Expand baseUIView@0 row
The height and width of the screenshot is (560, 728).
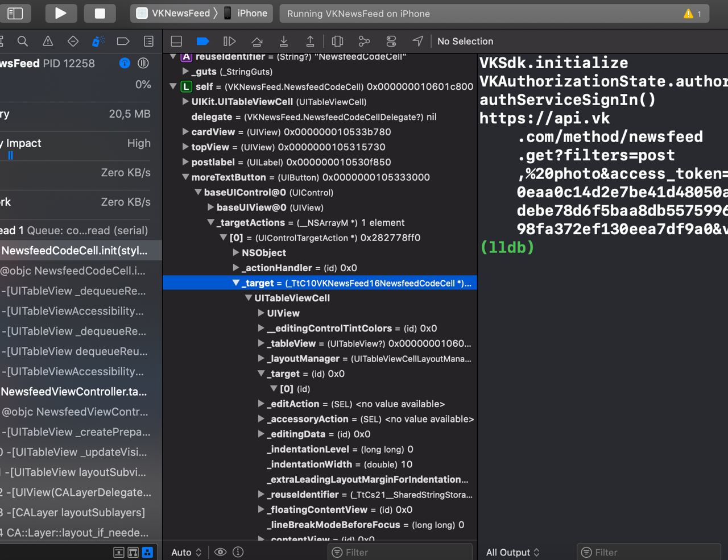coord(210,208)
